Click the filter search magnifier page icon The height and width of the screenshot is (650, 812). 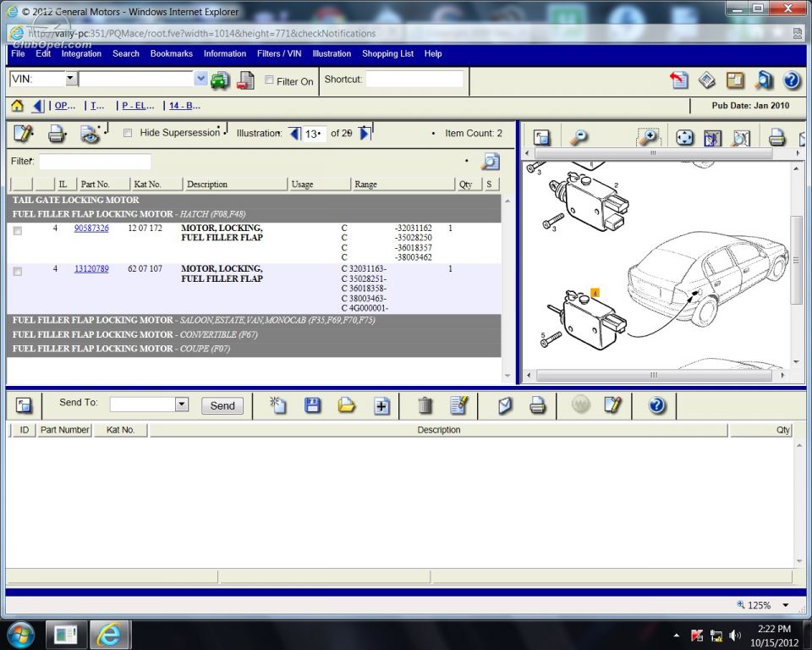coord(491,162)
